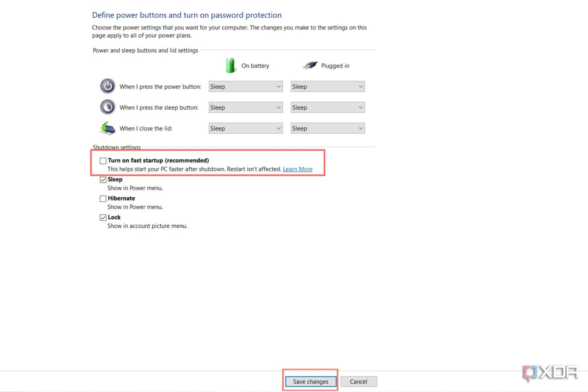Expand the sleep button dropdown chevron
The width and height of the screenshot is (588, 392).
[x=279, y=107]
